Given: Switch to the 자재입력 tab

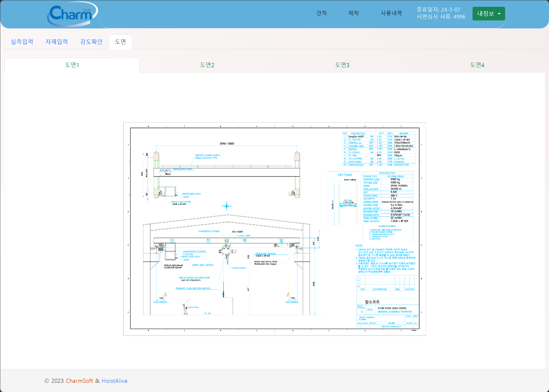Looking at the screenshot, I should (57, 42).
